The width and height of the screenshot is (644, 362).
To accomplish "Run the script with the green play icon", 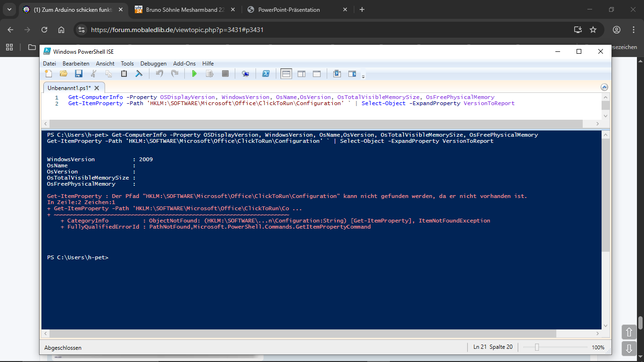I will [x=194, y=74].
